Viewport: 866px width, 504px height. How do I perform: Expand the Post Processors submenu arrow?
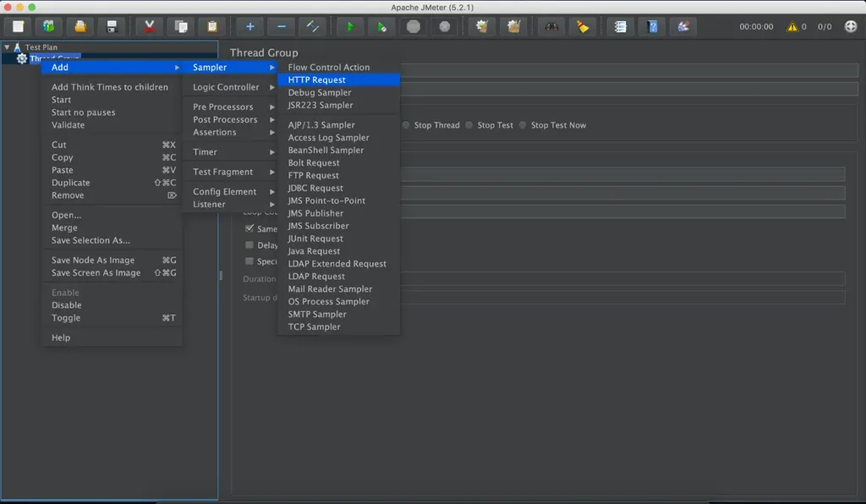[271, 120]
